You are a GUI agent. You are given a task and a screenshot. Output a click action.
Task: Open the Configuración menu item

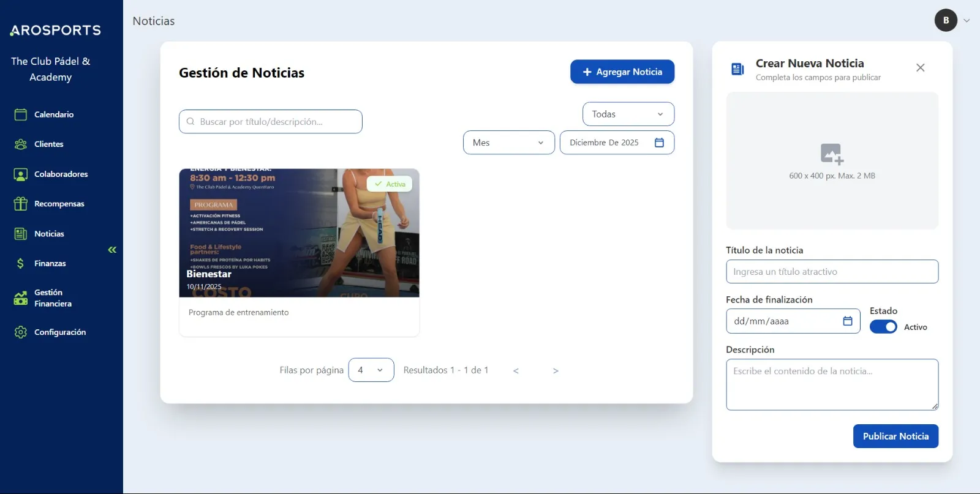(60, 332)
